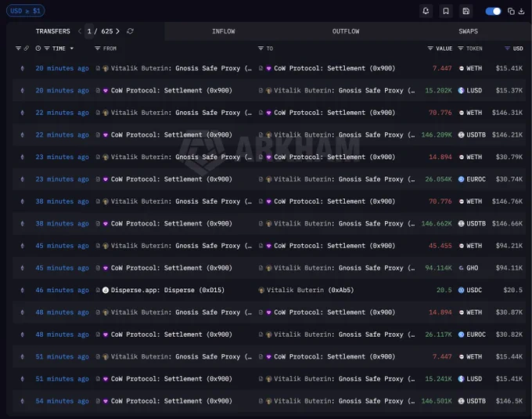532x419 pixels.
Task: Click the Vitalik avatar in 46 minutes row recipient
Action: [x=261, y=290]
